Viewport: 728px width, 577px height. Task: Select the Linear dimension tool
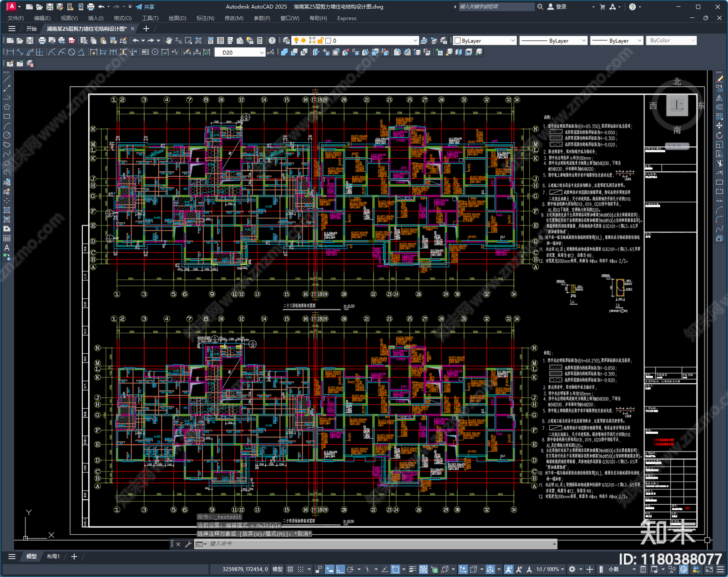click(10, 52)
